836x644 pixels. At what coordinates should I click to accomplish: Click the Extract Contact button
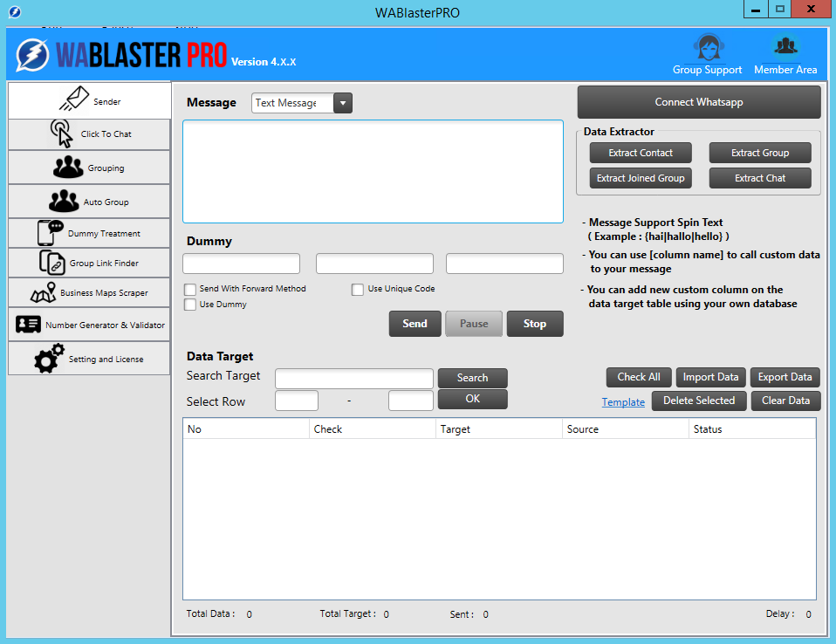[641, 153]
